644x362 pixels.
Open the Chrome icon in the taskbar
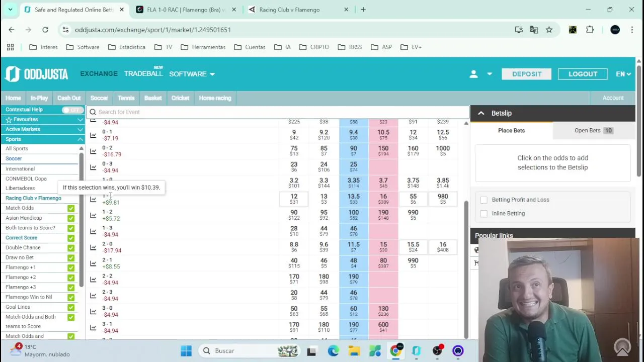pos(396,350)
